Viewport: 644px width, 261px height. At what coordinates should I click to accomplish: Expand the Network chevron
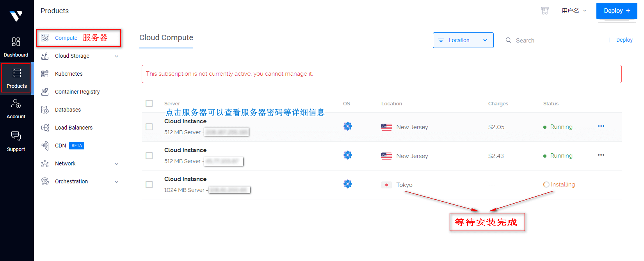116,164
